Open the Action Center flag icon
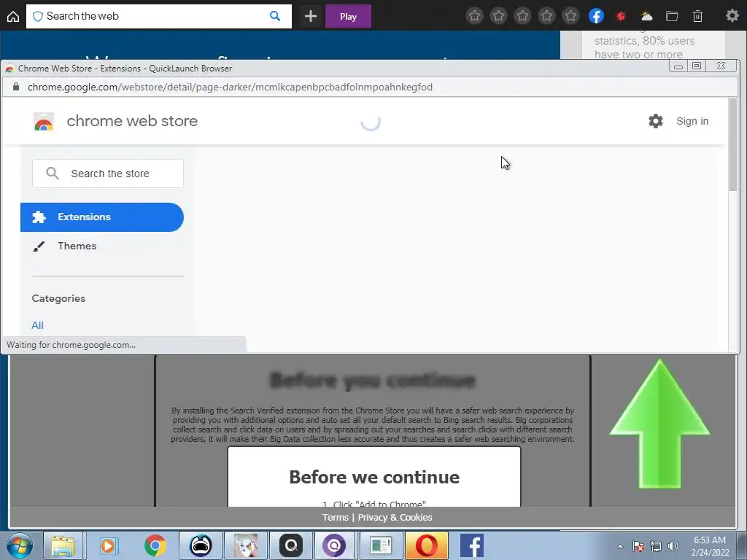Viewport: 747px width, 560px height. coord(638,546)
